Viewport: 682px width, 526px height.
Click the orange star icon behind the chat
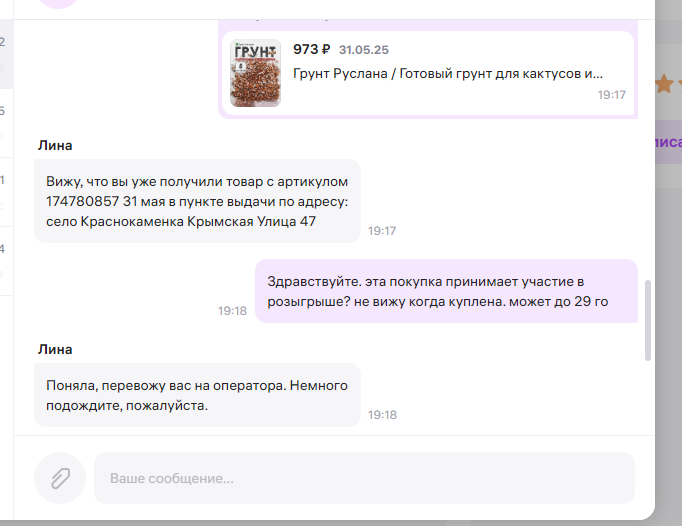pos(664,84)
